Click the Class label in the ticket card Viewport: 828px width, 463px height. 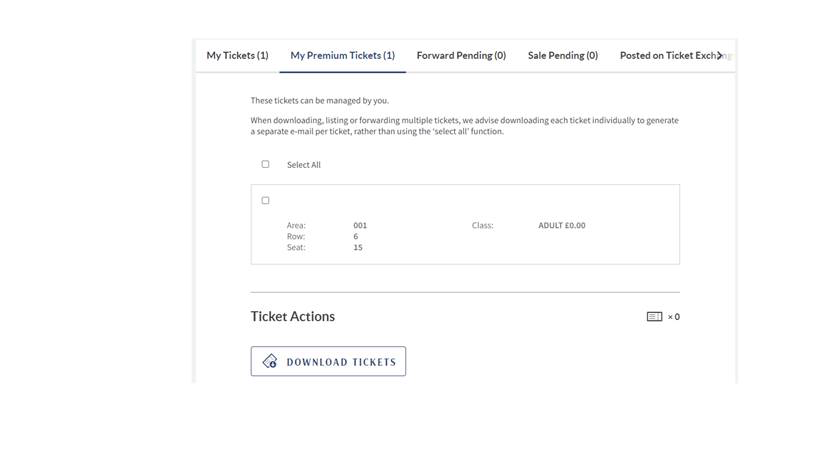(x=482, y=226)
